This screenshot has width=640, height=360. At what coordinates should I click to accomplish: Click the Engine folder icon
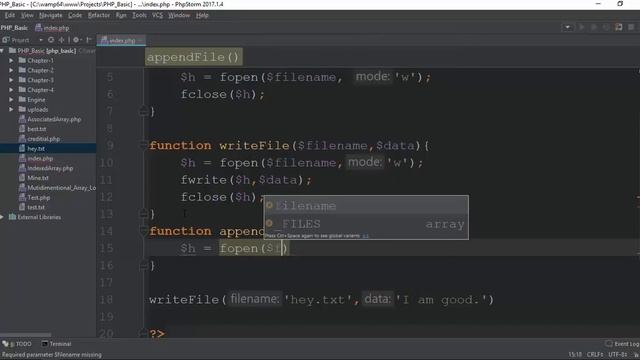[22, 100]
